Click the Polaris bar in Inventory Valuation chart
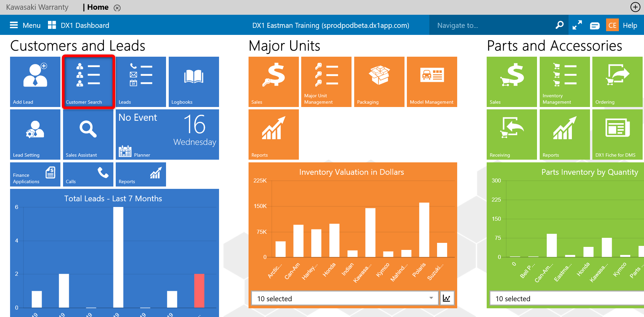 pyautogui.click(x=424, y=230)
